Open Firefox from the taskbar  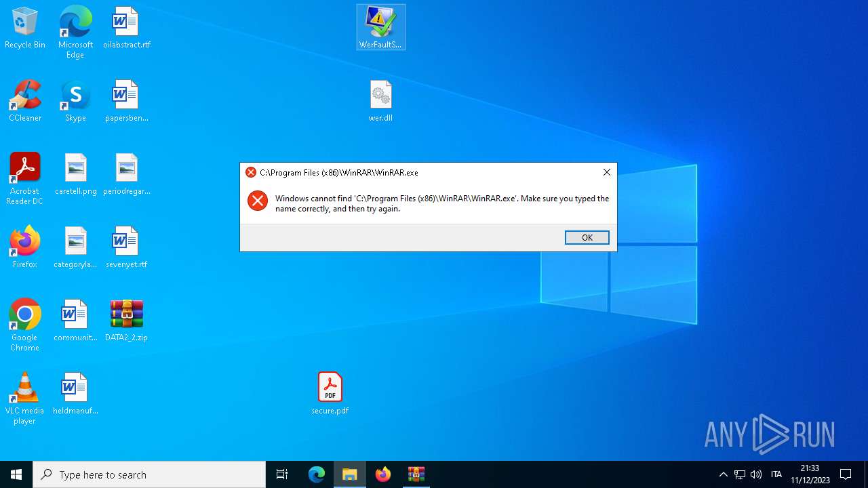click(383, 474)
